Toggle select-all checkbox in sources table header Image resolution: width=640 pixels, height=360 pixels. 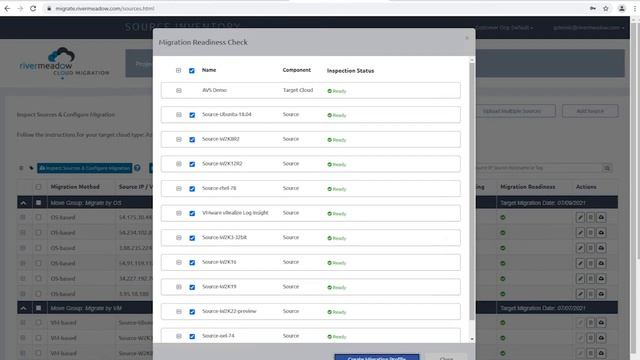[x=38, y=187]
